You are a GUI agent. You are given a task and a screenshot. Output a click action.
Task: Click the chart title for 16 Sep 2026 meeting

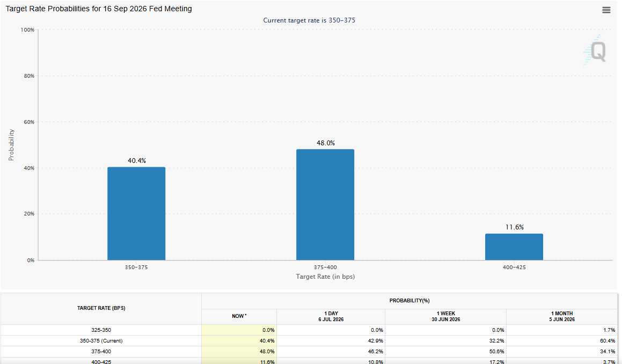click(x=99, y=9)
